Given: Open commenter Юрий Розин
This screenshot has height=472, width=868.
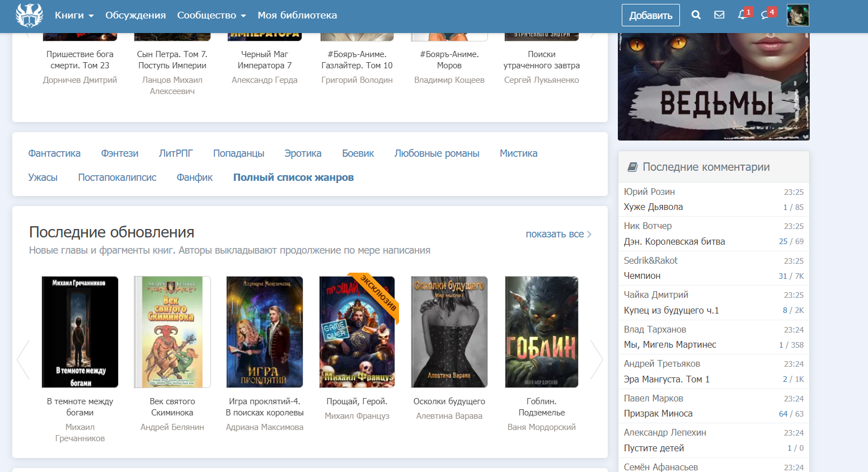Looking at the screenshot, I should tap(649, 192).
